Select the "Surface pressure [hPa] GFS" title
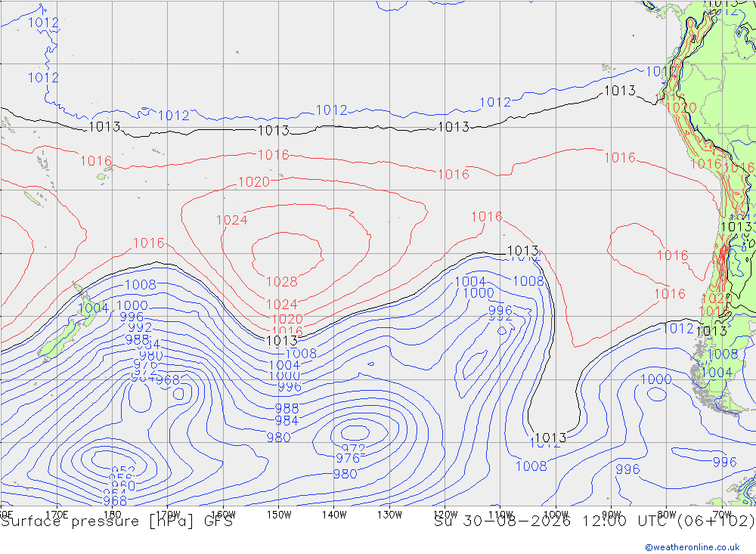 click(x=116, y=522)
